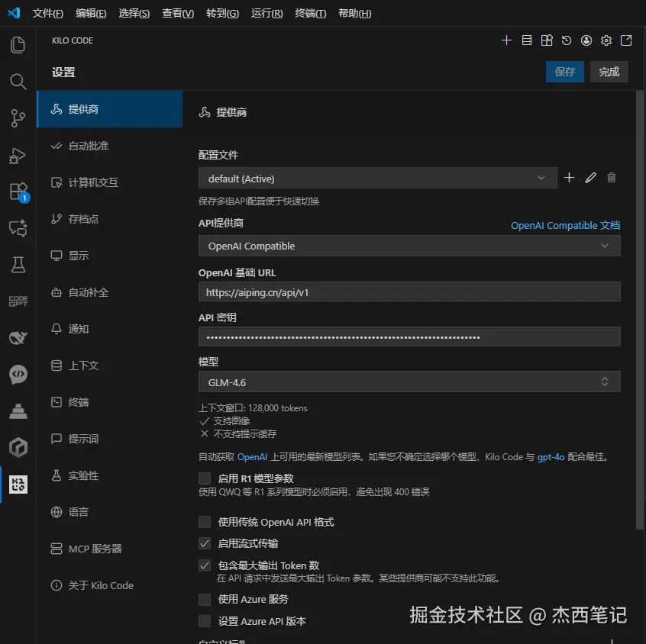
Task: Open the CodeGPT extension icon
Action: (18, 301)
